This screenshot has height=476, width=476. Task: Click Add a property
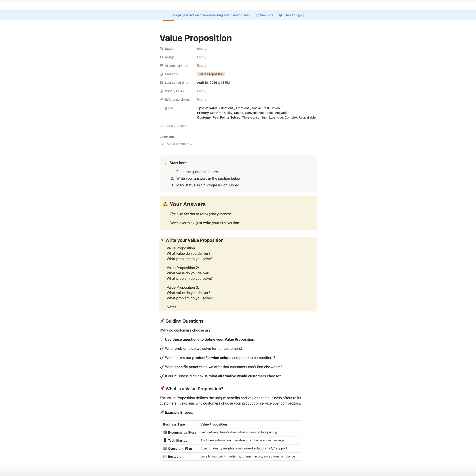coord(173,126)
